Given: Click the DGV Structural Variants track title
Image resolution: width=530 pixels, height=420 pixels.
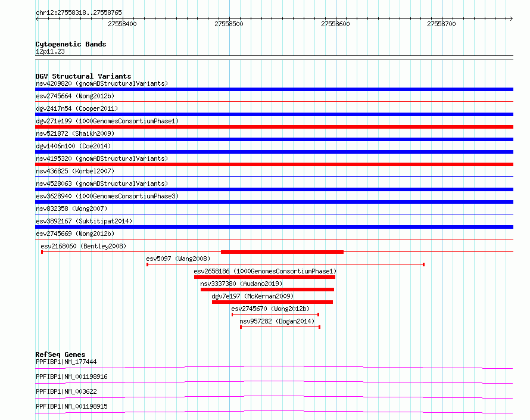Looking at the screenshot, I should [x=83, y=76].
